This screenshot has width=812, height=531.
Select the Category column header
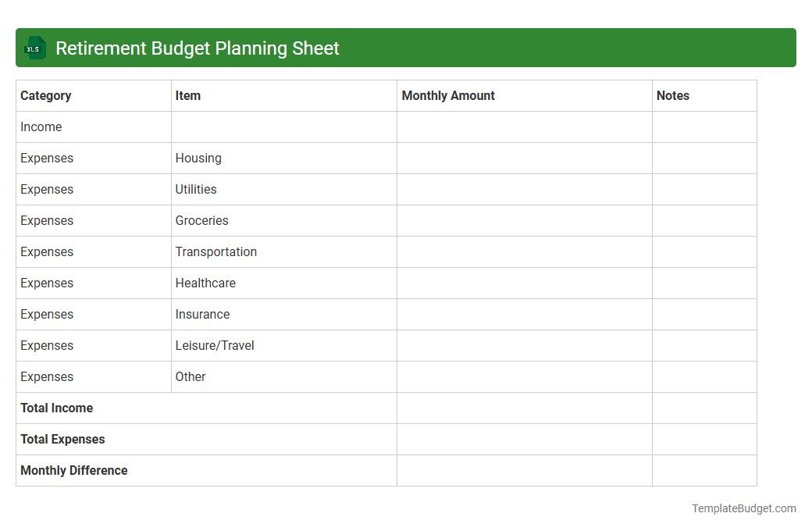click(x=46, y=95)
